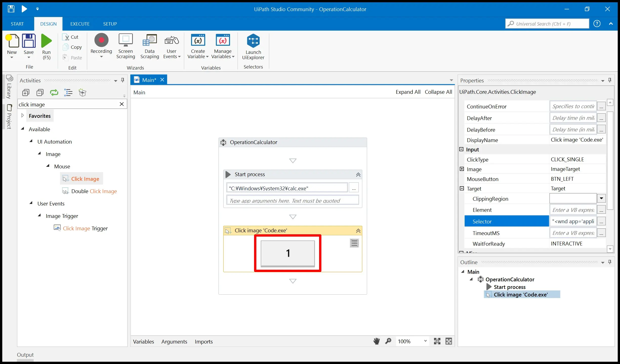Launch UiExplorer
The image size is (620, 364).
pyautogui.click(x=253, y=47)
